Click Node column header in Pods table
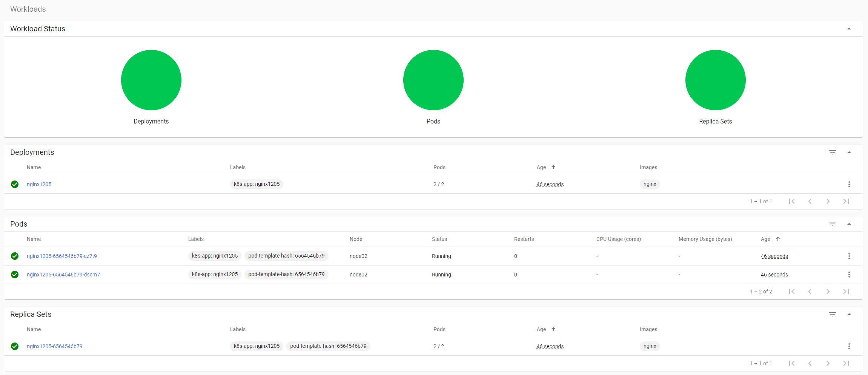 (356, 239)
